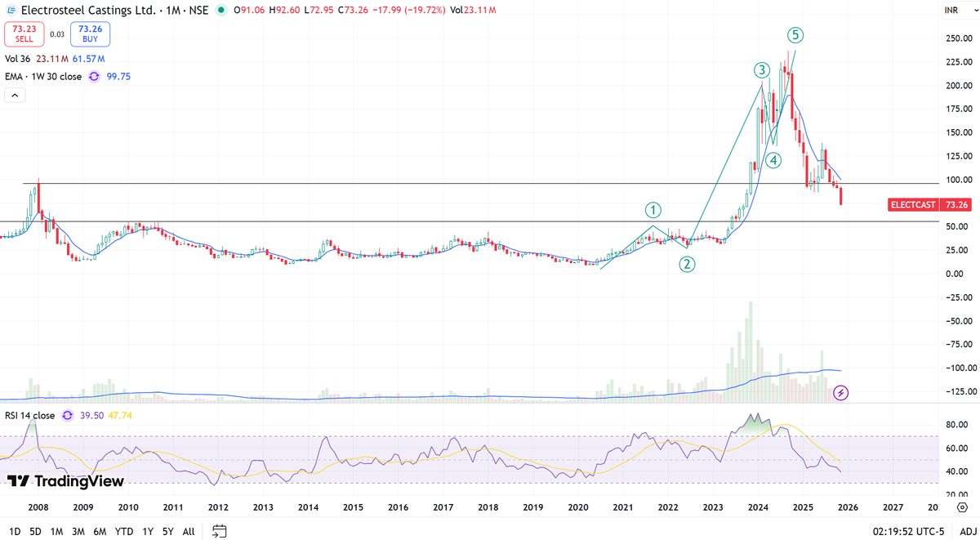The width and height of the screenshot is (980, 540).
Task: Click the Elliott Wave label 5 on chart
Action: pyautogui.click(x=795, y=35)
